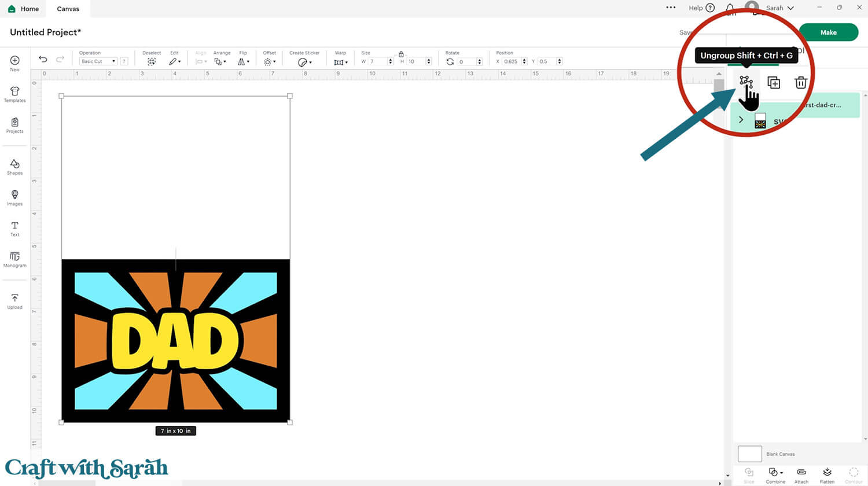
Task: Click the Deselect icon
Action: tap(152, 61)
